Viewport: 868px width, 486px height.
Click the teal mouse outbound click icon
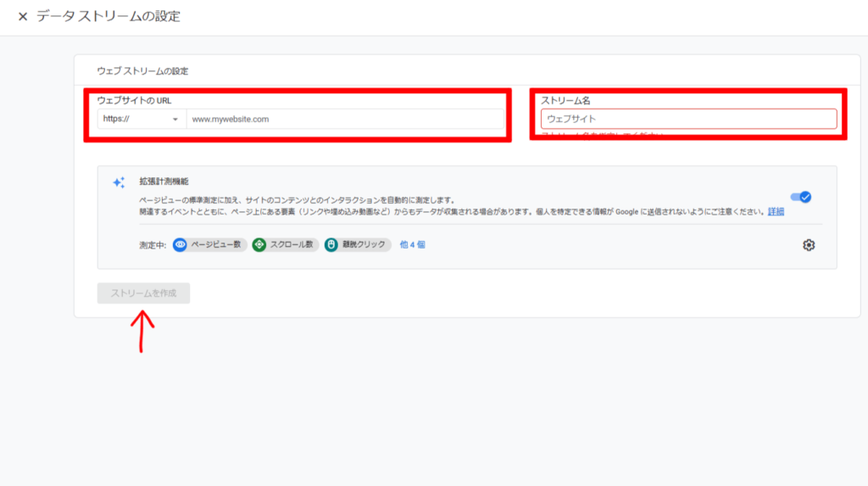(331, 244)
